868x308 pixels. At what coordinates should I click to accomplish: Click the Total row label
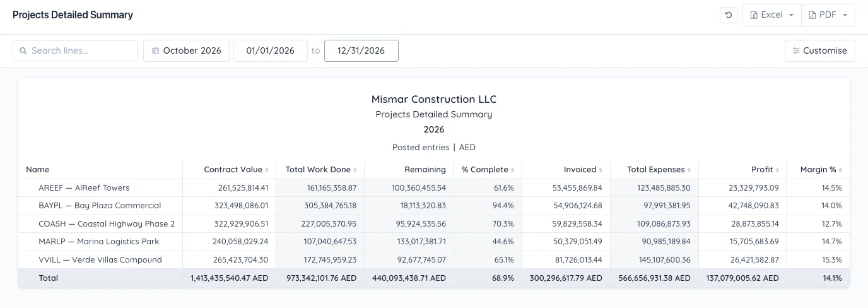pos(49,278)
